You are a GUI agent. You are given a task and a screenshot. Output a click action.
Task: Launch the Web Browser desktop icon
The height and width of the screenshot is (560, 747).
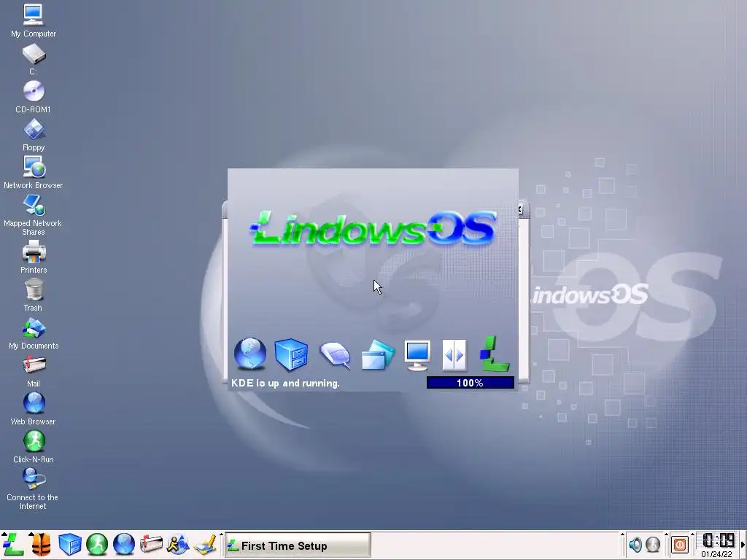(34, 408)
